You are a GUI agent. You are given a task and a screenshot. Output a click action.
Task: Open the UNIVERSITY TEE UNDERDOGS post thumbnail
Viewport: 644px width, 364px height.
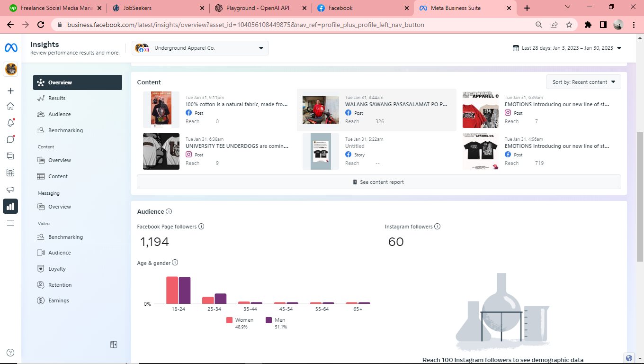click(161, 151)
